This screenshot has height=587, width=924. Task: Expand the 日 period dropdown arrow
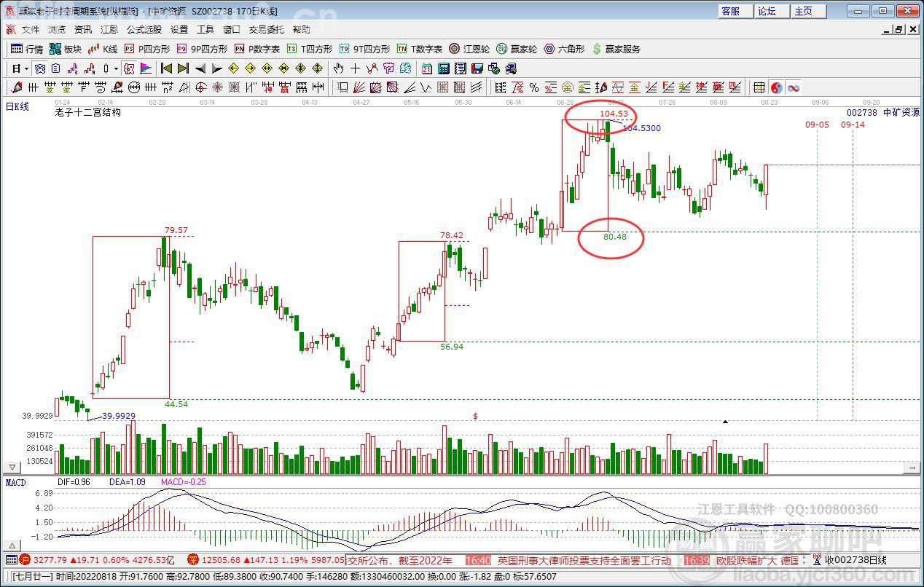click(x=26, y=68)
